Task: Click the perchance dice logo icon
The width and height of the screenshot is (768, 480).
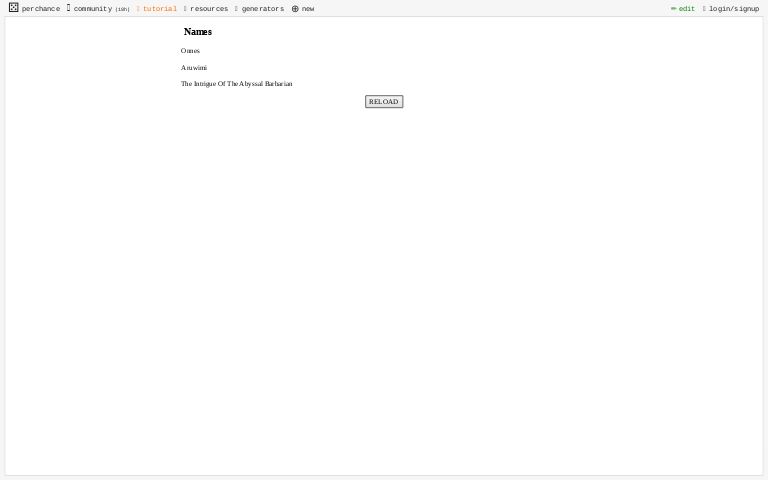Action: [x=13, y=8]
